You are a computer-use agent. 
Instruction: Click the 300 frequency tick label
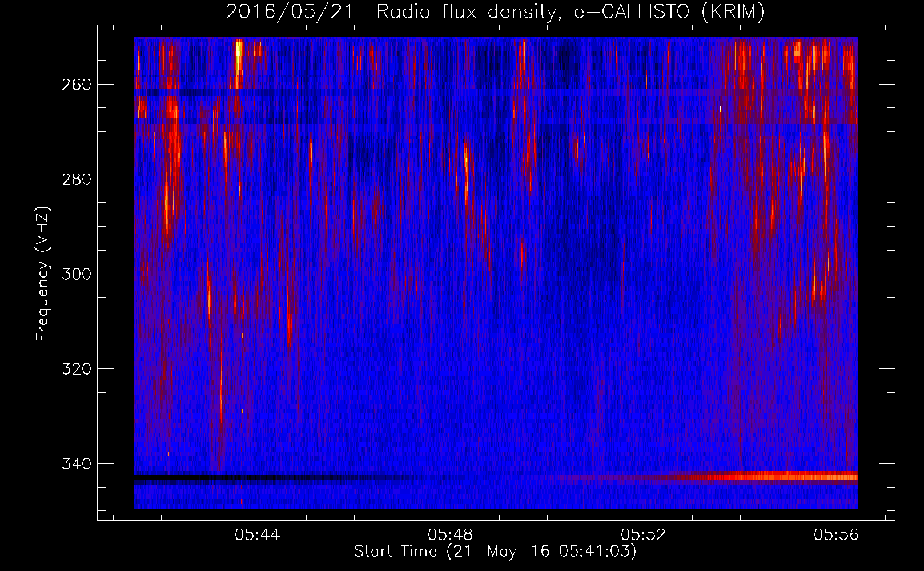click(x=76, y=274)
